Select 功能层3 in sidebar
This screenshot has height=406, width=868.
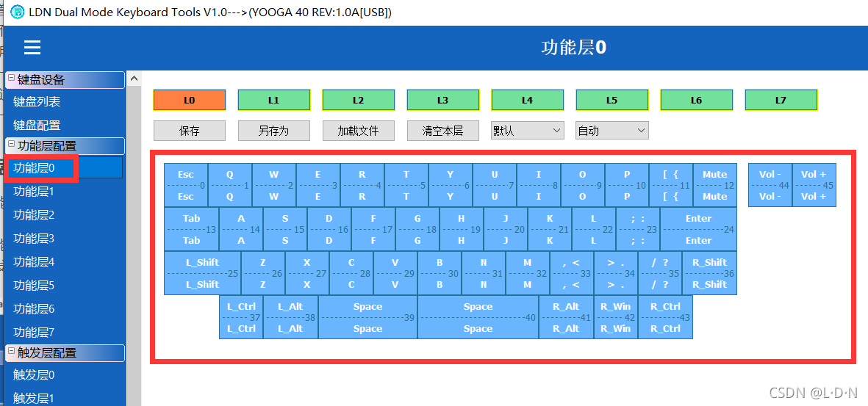pyautogui.click(x=34, y=239)
